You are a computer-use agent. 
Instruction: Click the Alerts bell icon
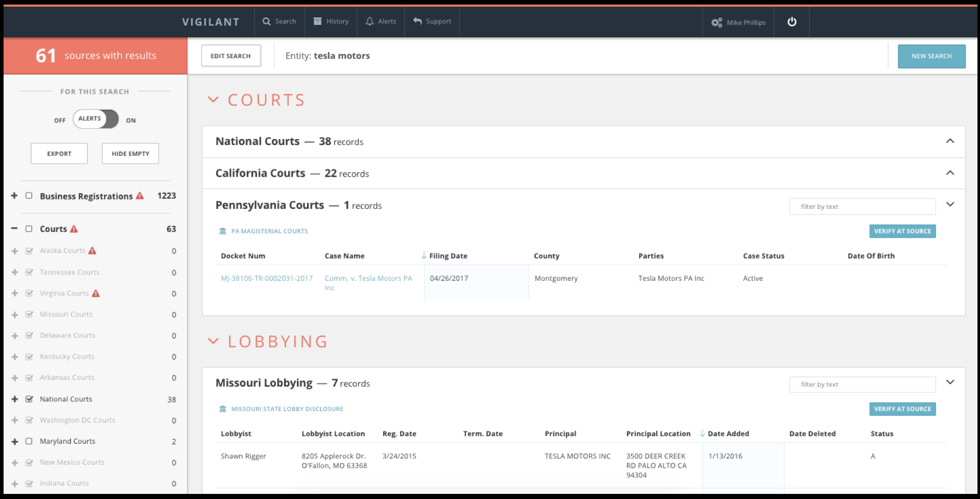tap(369, 21)
